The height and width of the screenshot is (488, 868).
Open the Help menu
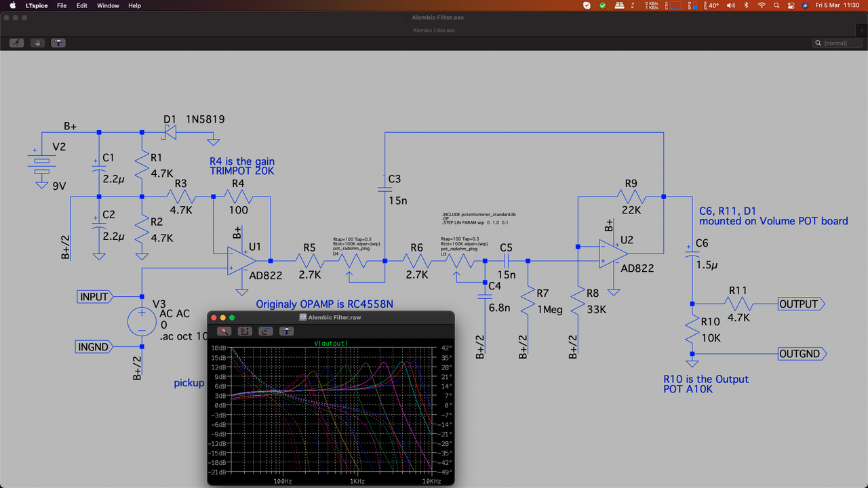coord(134,5)
